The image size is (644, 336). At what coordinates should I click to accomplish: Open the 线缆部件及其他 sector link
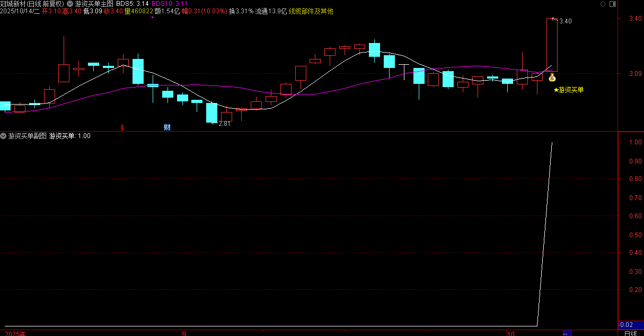(x=311, y=11)
